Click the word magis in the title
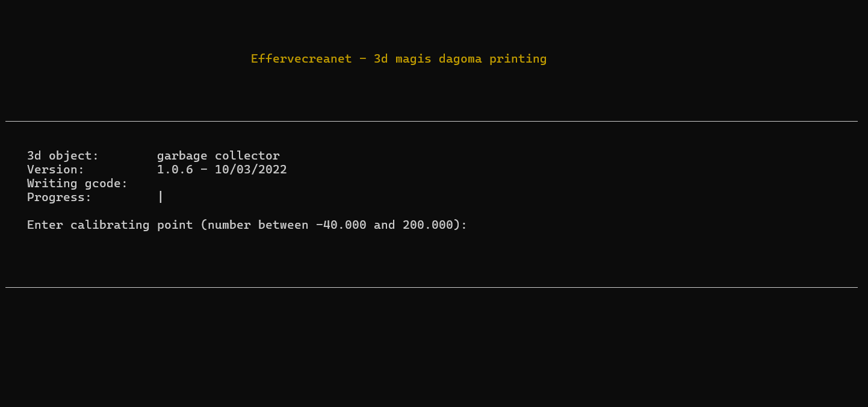 click(413, 59)
